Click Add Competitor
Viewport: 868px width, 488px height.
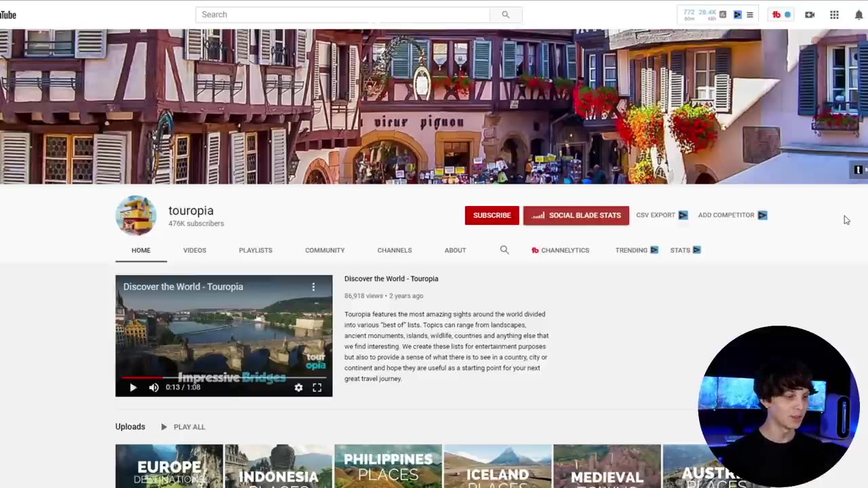pyautogui.click(x=726, y=215)
